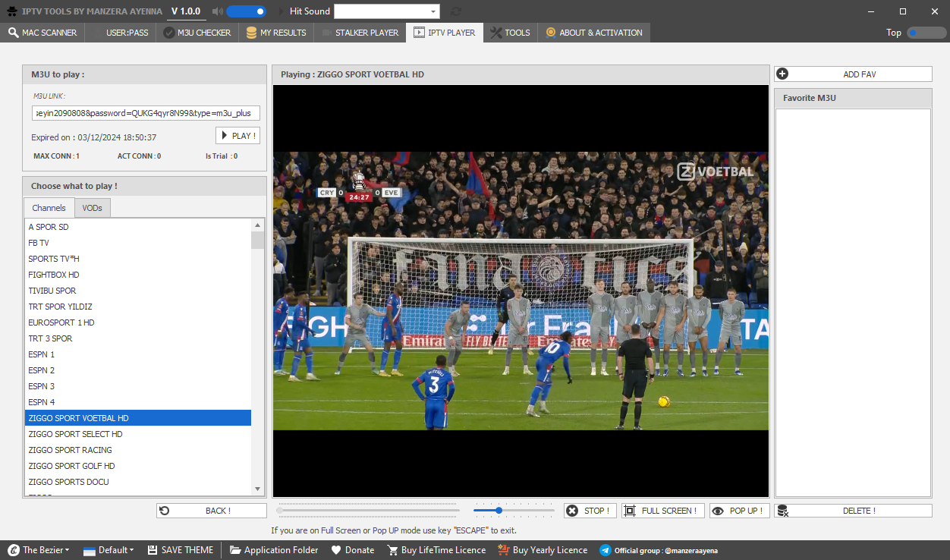Viewport: 950px width, 560px height.
Task: Open the ABOUT & ACTIVATION tab
Action: pyautogui.click(x=594, y=33)
